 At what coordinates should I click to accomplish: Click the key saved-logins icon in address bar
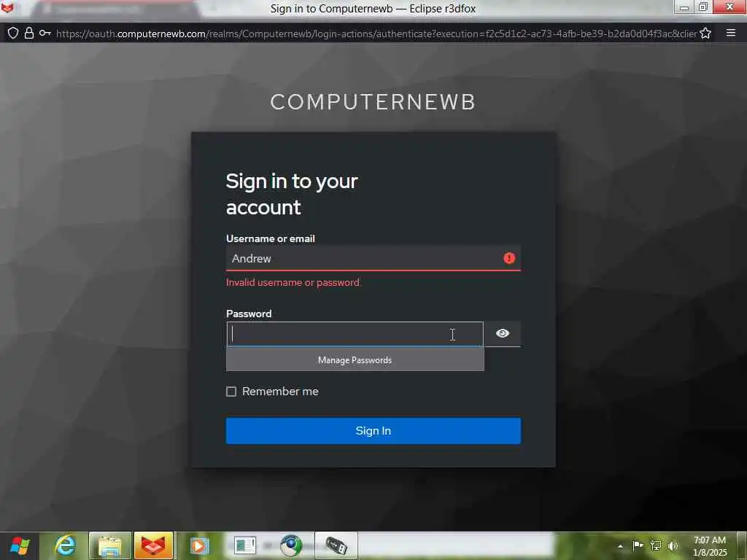[x=44, y=33]
